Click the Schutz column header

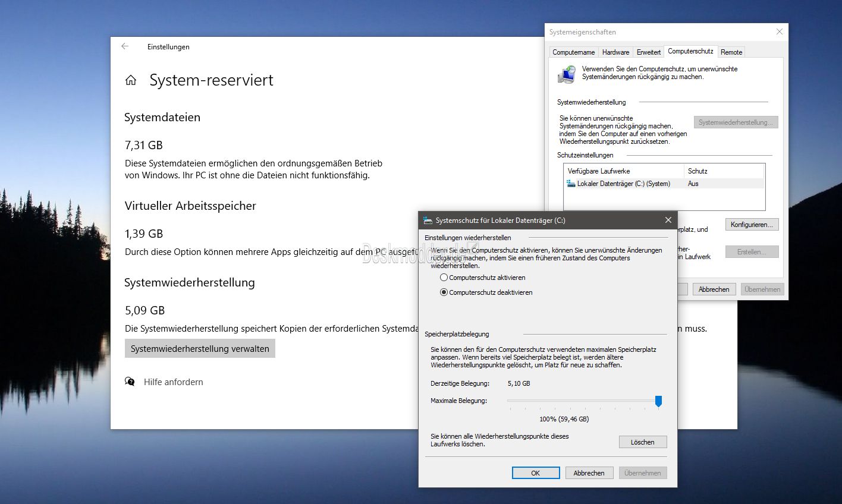pyautogui.click(x=724, y=171)
